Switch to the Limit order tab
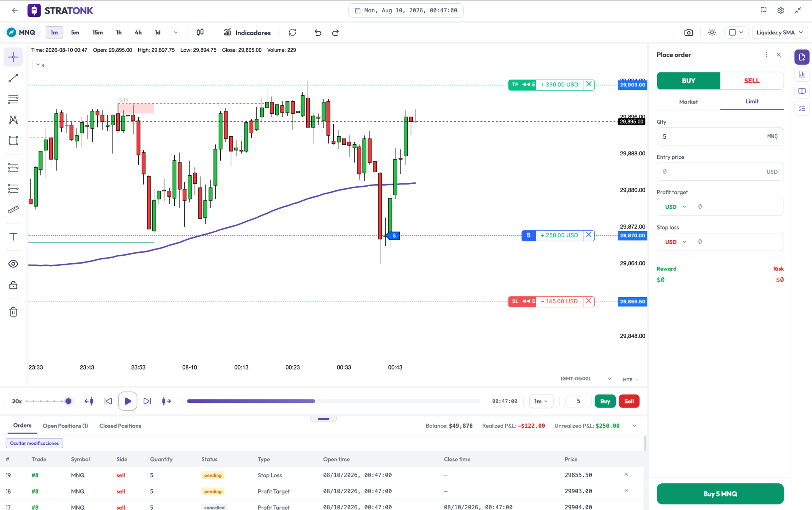Viewport: 812px width, 510px height. click(752, 102)
